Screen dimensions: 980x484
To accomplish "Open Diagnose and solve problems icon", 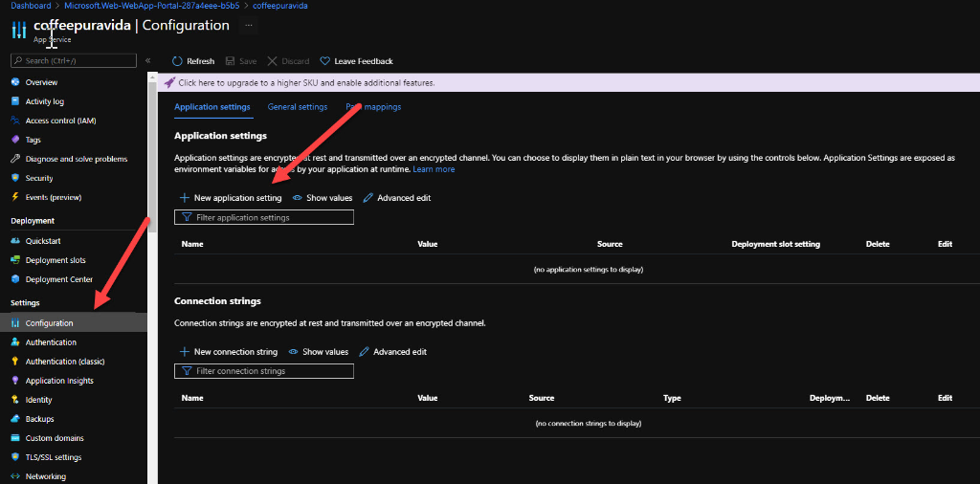I will 15,159.
